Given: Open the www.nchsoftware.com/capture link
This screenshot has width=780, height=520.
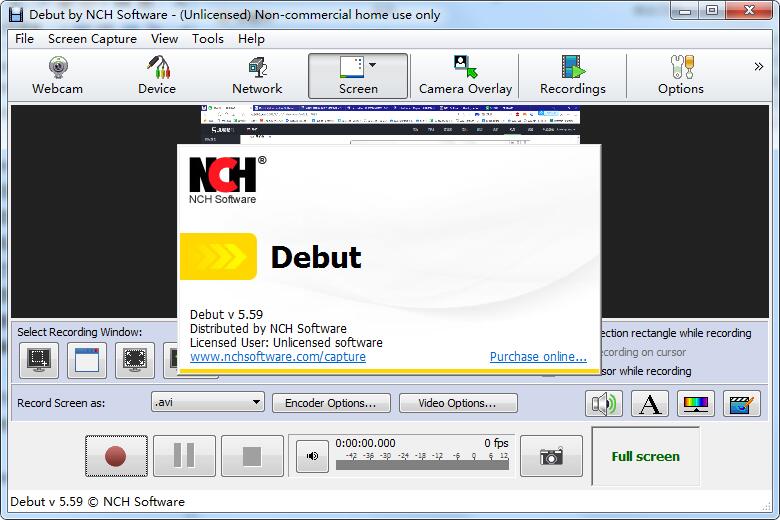Looking at the screenshot, I should pos(278,357).
